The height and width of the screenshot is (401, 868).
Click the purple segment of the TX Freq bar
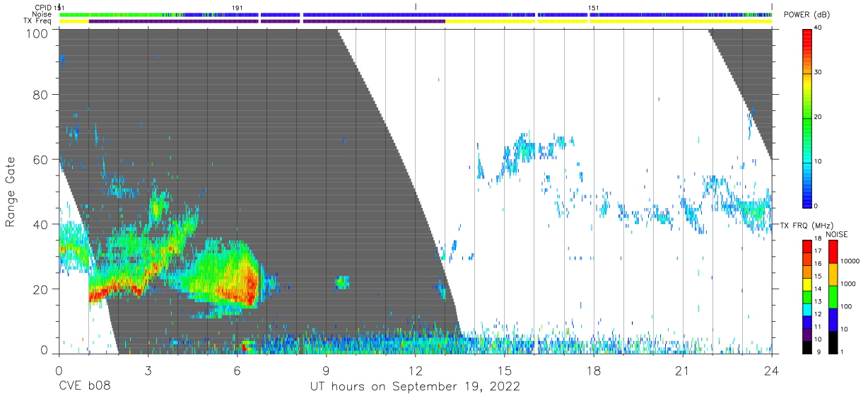pyautogui.click(x=266, y=21)
